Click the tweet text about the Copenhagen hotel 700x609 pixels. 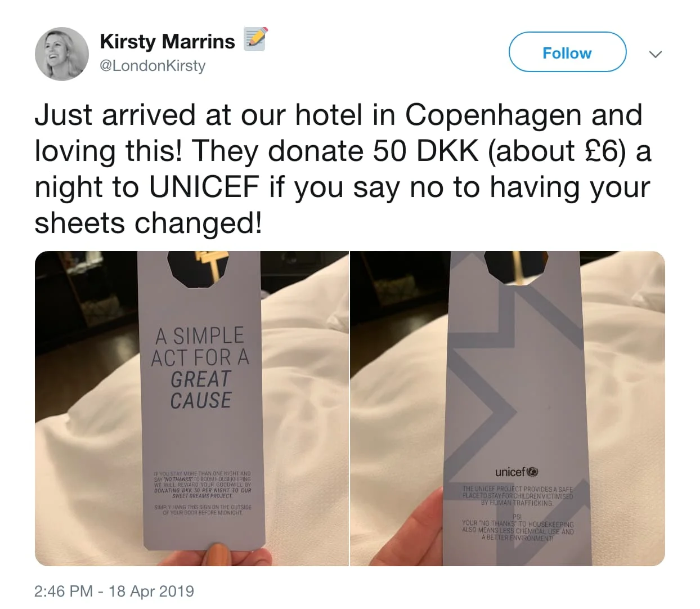point(343,169)
